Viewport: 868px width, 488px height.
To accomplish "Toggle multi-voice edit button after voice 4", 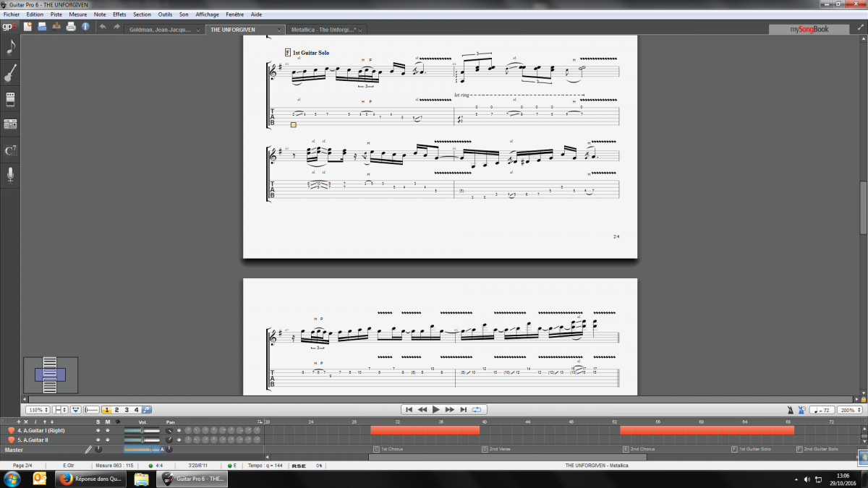I will (x=146, y=410).
